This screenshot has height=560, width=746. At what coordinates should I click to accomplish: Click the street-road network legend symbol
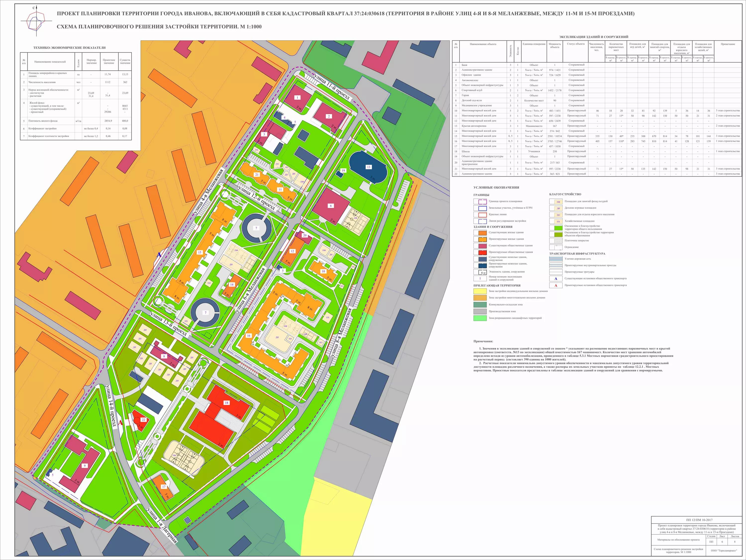click(556, 259)
